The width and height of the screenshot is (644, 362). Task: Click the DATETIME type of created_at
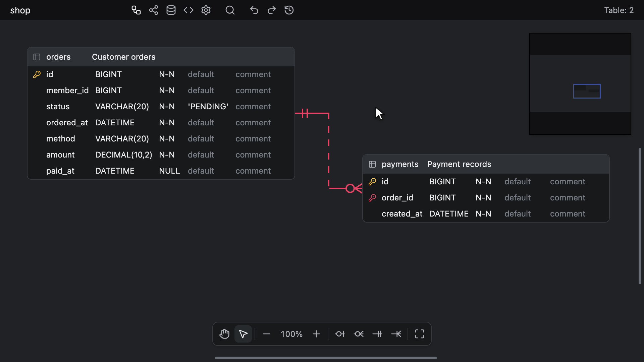point(449,214)
